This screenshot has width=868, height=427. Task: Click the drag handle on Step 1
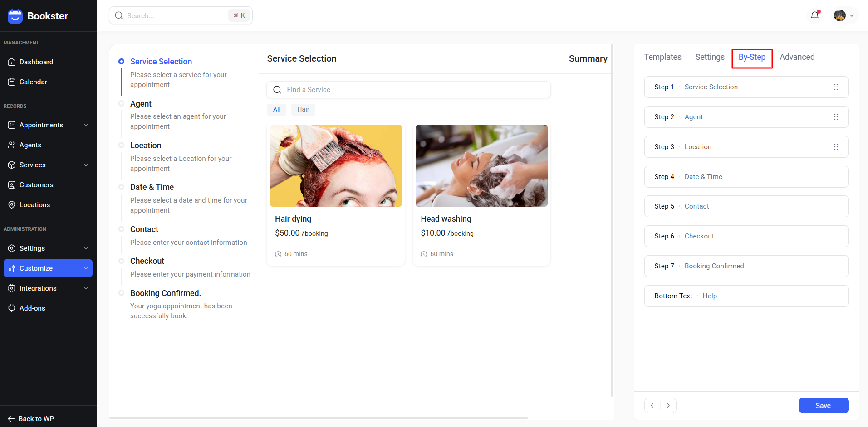(x=836, y=87)
